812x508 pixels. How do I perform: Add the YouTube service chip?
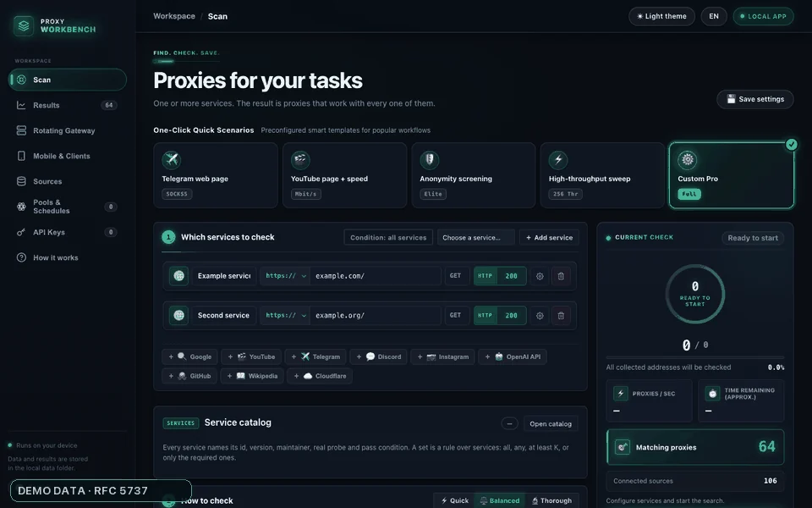click(x=251, y=356)
